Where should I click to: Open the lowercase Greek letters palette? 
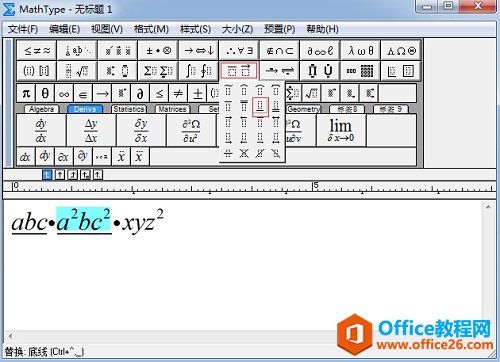pos(360,50)
